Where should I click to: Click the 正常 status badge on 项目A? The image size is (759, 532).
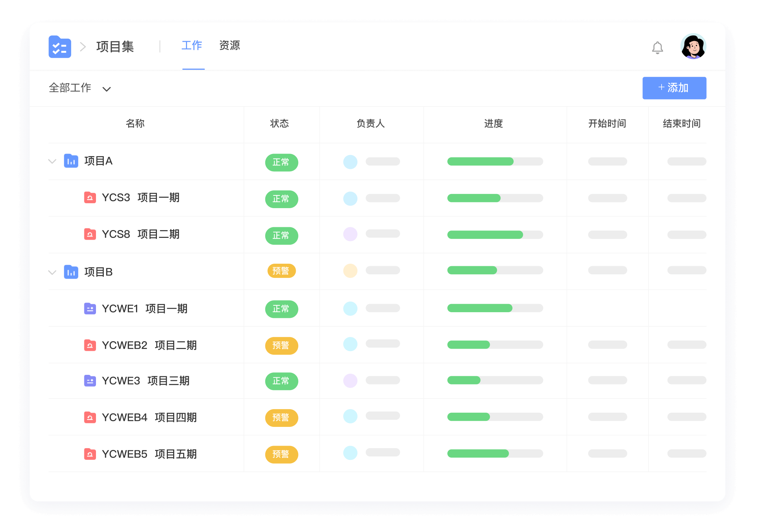[281, 162]
